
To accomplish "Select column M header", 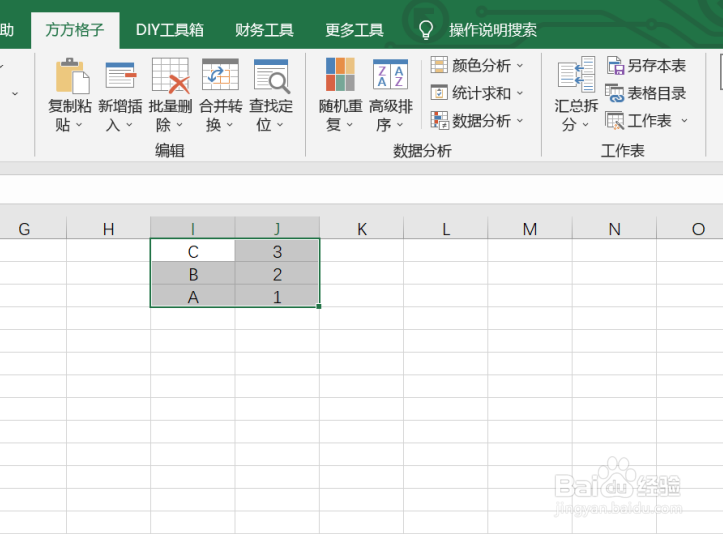I will (x=530, y=229).
